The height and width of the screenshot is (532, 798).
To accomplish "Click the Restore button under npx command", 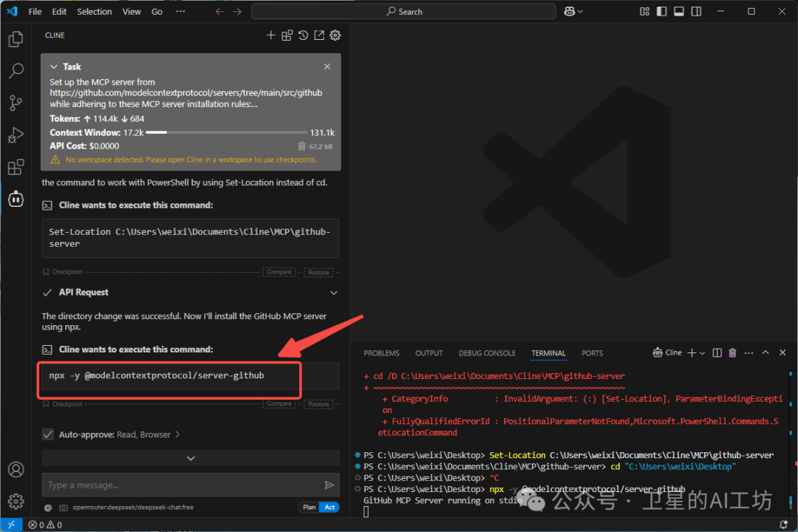I will tap(318, 404).
